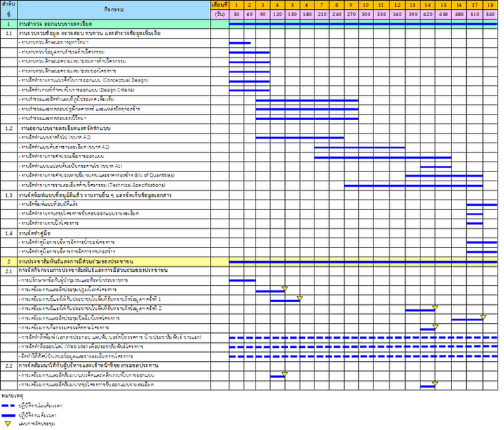504x430 pixels.
Task: Select the 540 days header cell
Action: tap(490, 14)
